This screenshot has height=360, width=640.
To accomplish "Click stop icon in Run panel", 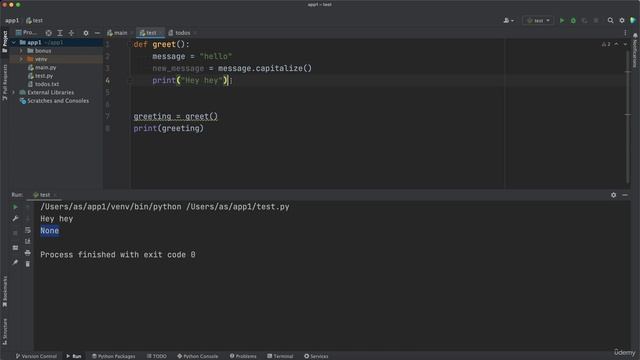I will pyautogui.click(x=15, y=233).
